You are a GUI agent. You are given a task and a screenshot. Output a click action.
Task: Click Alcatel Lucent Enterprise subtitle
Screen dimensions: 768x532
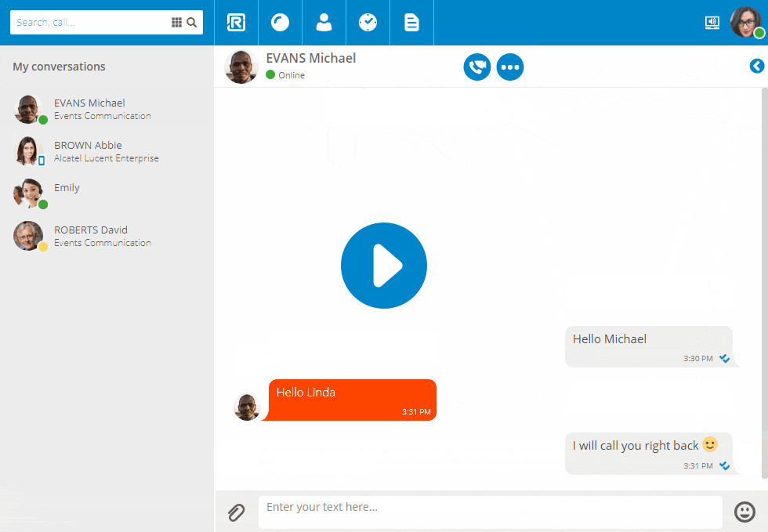click(107, 158)
